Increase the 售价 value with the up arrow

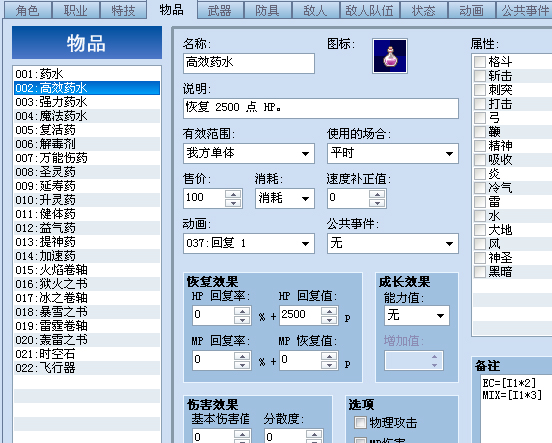coord(233,194)
